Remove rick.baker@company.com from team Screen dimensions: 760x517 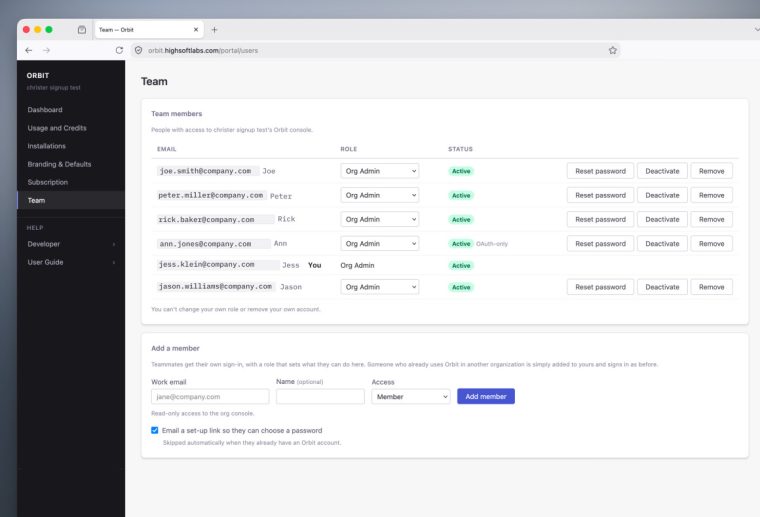pyautogui.click(x=712, y=219)
